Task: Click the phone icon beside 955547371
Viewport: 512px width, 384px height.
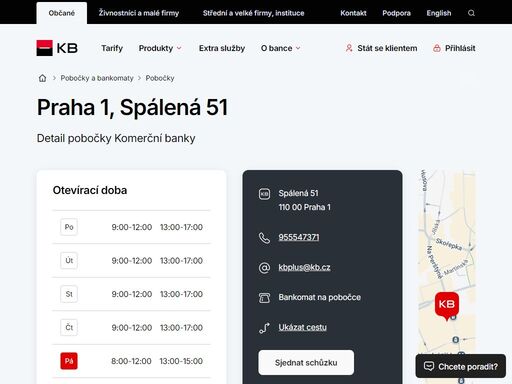Action: coord(264,238)
